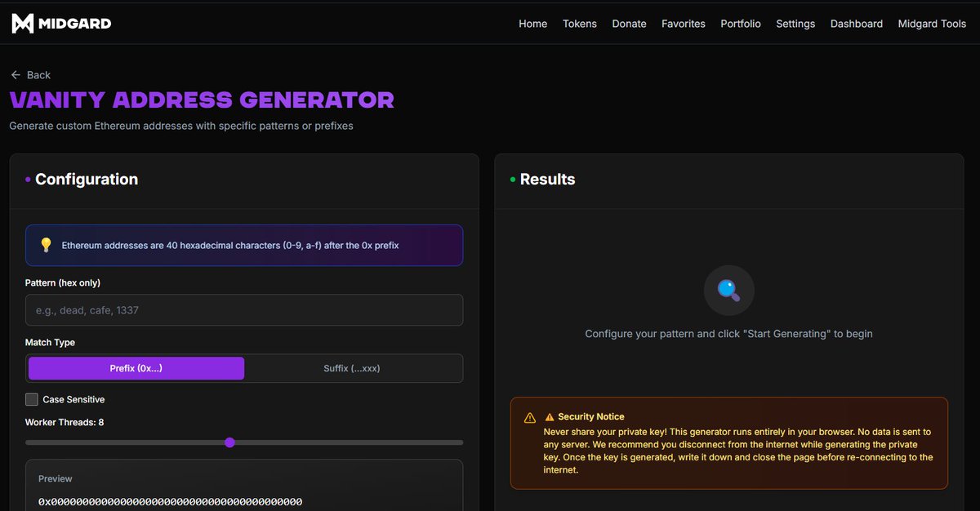Click the back arrow icon
This screenshot has height=511, width=980.
tap(16, 75)
